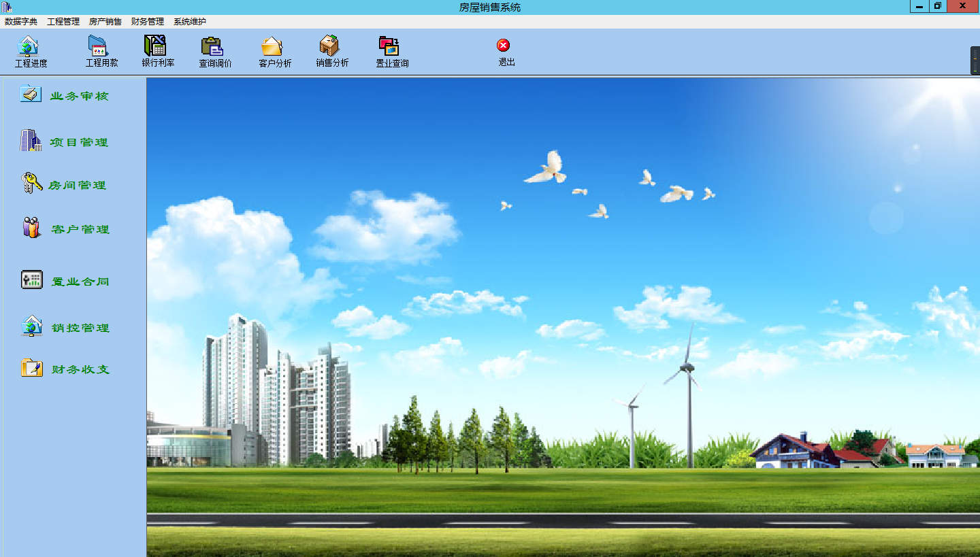Open the 置业查询 toolbar icon
980x557 pixels.
pyautogui.click(x=389, y=46)
